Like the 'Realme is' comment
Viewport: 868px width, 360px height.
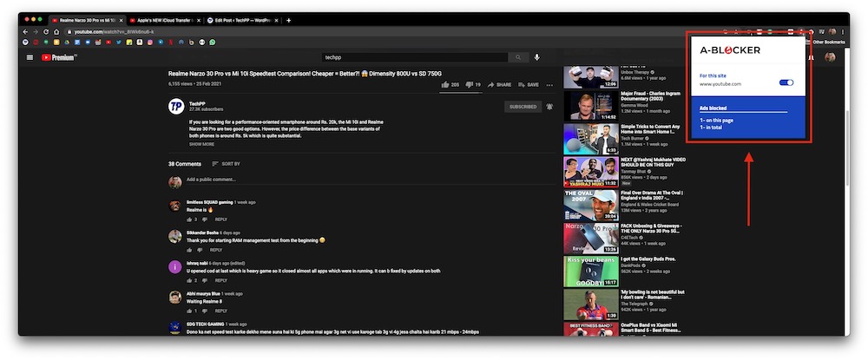pos(189,219)
